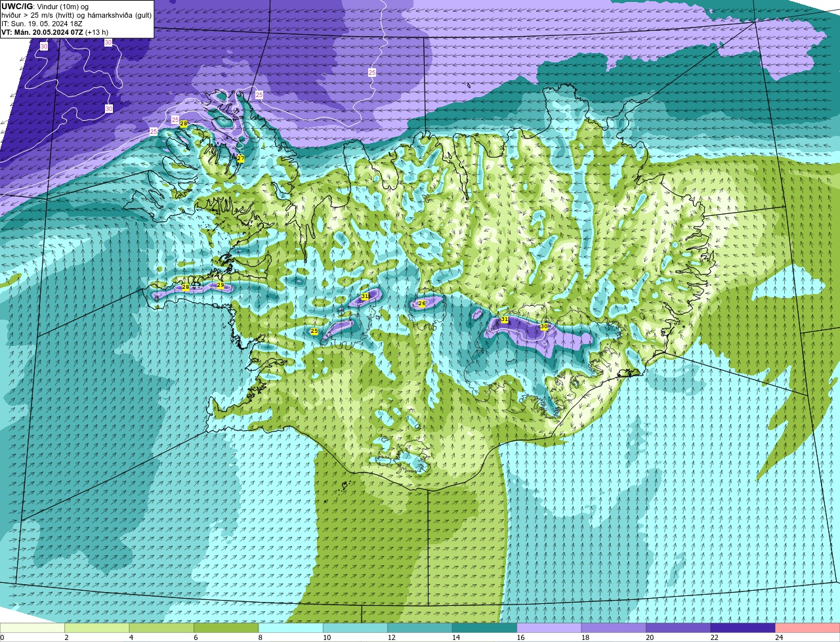Click the legend scale tick label "16"

point(520,637)
